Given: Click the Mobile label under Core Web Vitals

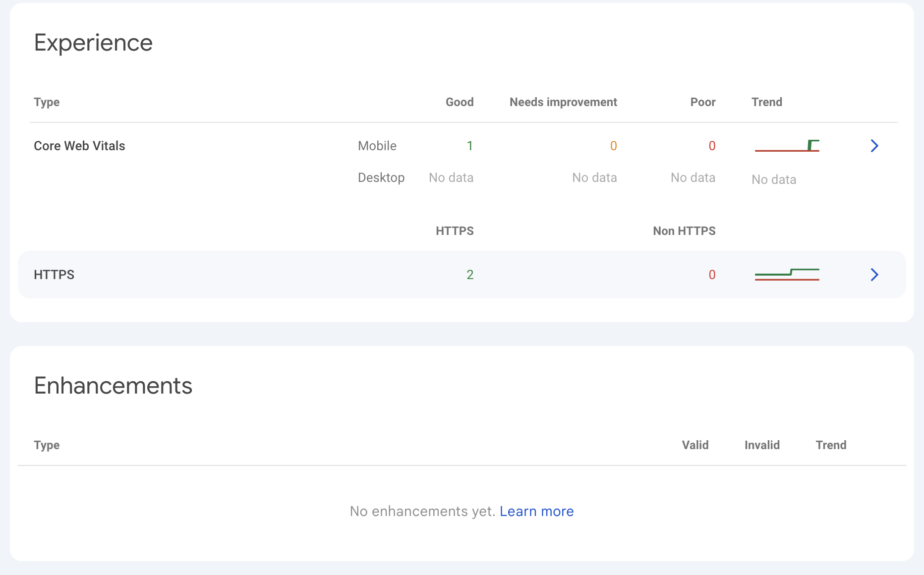Looking at the screenshot, I should 377,146.
